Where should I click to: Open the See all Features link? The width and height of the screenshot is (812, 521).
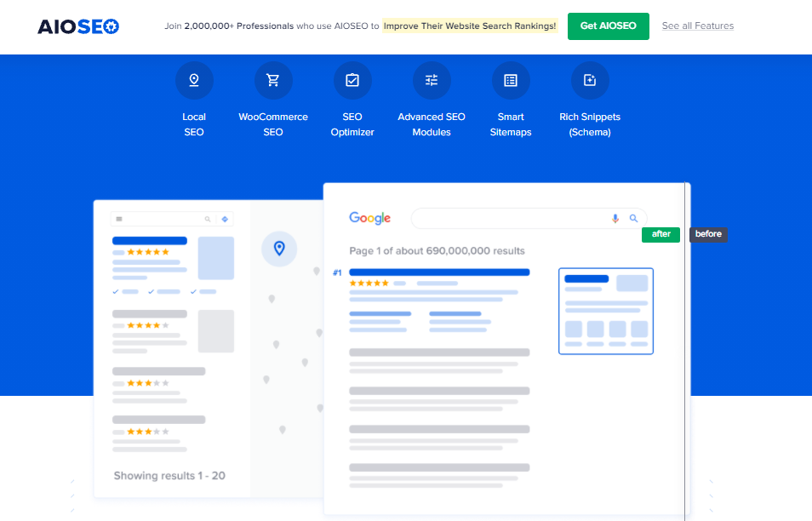[x=698, y=26]
